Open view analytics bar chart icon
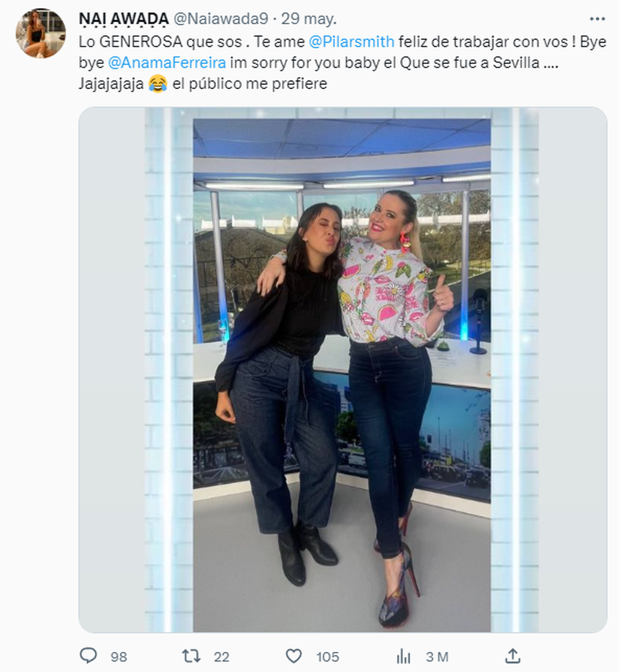The height and width of the screenshot is (672, 619). pyautogui.click(x=403, y=657)
